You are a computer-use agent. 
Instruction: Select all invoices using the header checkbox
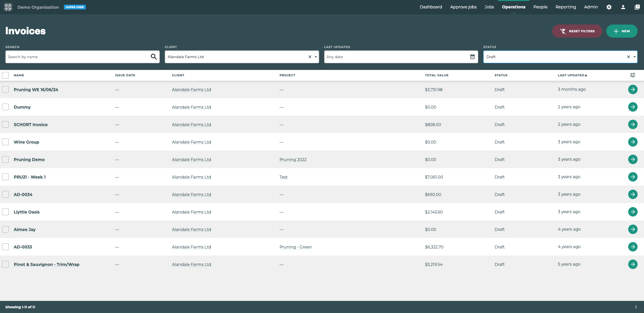tap(5, 75)
